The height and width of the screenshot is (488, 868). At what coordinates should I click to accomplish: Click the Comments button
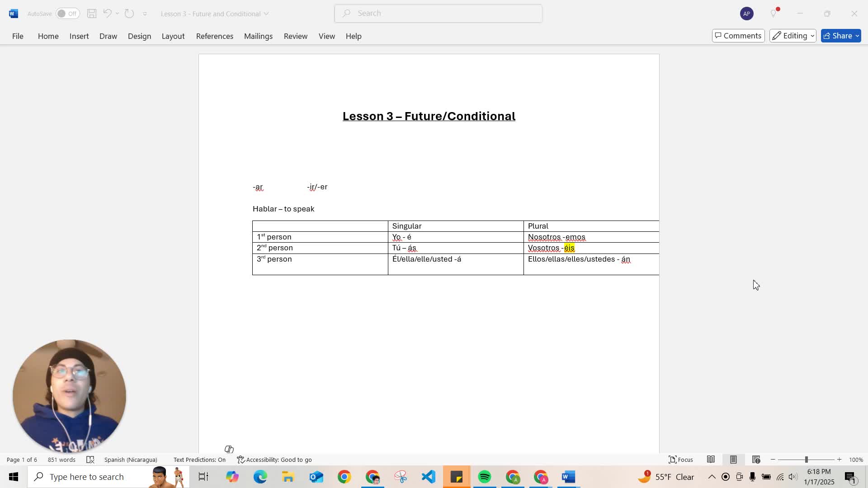coord(737,36)
